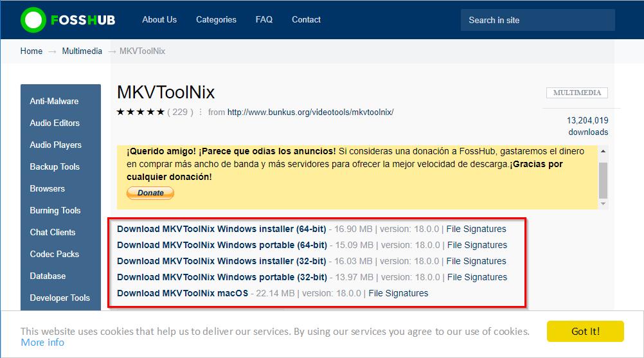Viewport: 644px width, 358px height.
Task: Open the Multimedia breadcrumb
Action: (x=82, y=51)
